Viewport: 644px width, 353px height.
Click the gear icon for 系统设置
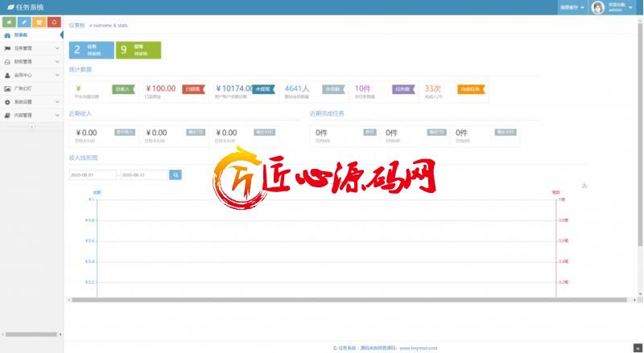[7, 102]
